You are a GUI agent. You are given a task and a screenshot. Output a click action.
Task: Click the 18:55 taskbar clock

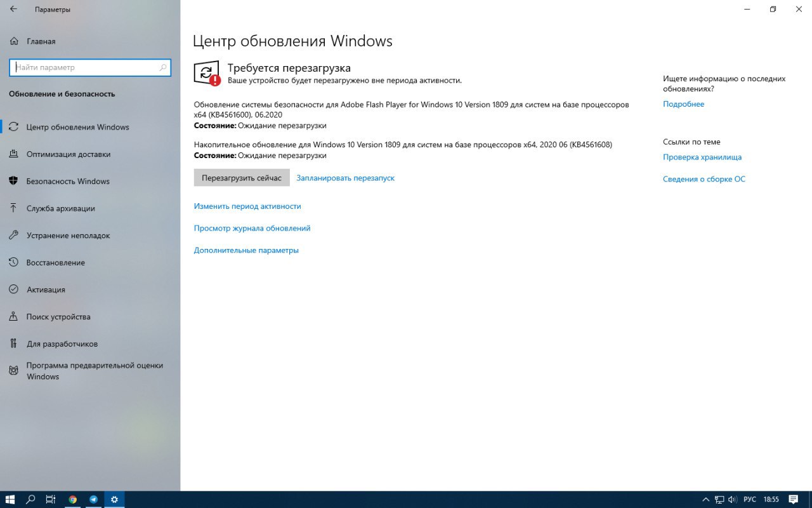[x=771, y=500]
